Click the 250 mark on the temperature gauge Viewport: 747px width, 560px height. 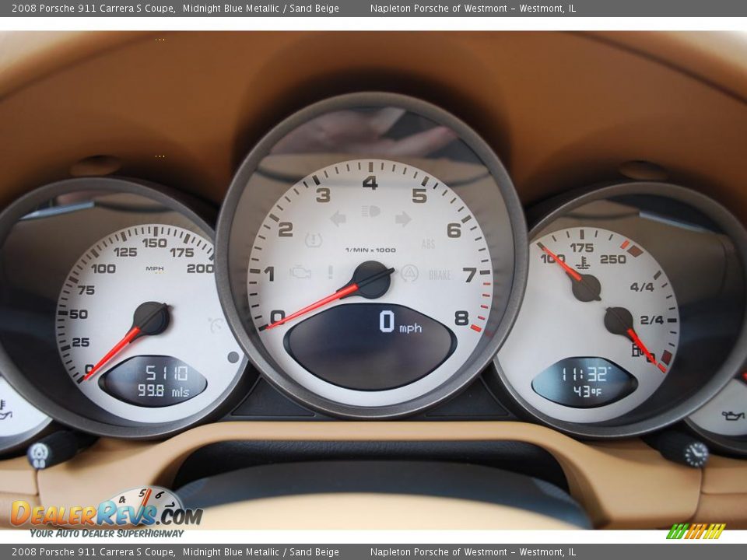[x=613, y=259]
